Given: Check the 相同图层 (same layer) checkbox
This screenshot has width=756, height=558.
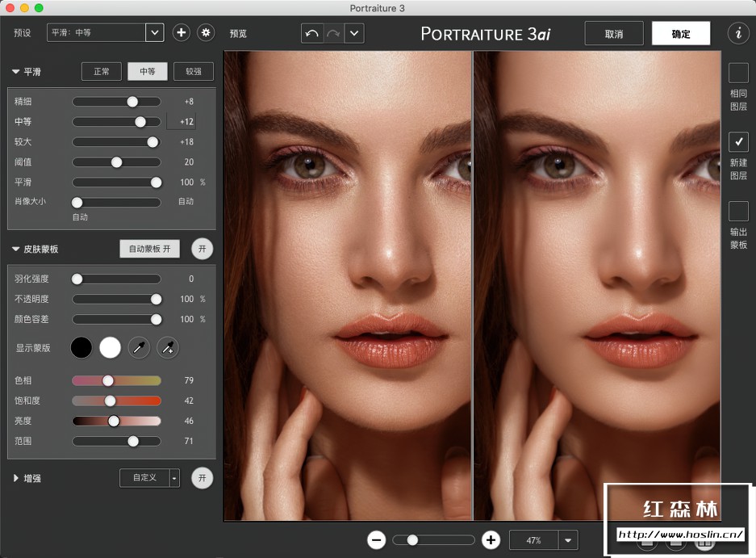Looking at the screenshot, I should point(738,73).
